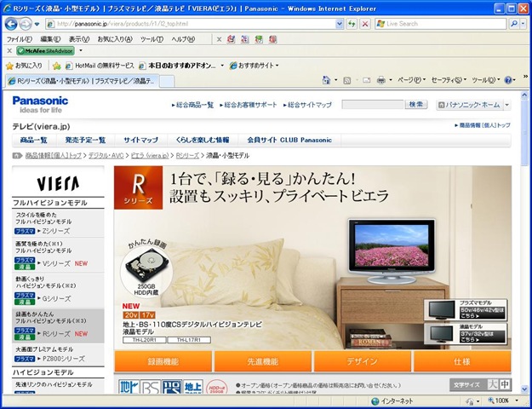Open the Zシリーズ sidebar link
Screen dimensions: 532x409
[56, 231]
